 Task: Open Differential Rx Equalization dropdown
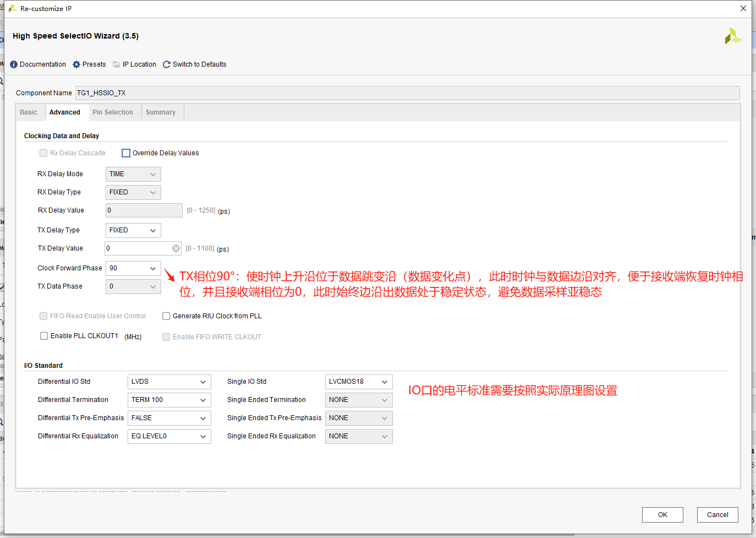[x=169, y=436]
